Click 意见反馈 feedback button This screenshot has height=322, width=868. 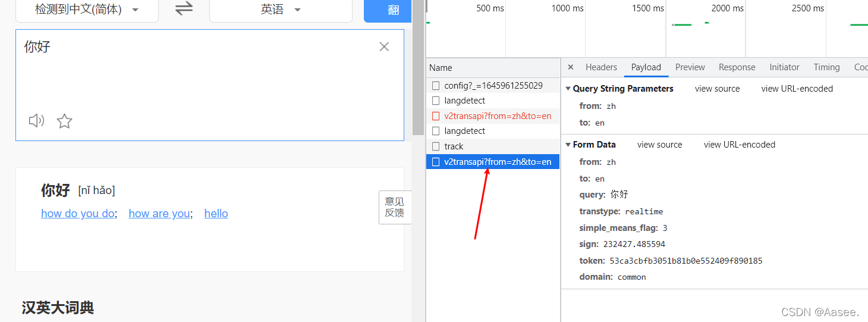[395, 207]
